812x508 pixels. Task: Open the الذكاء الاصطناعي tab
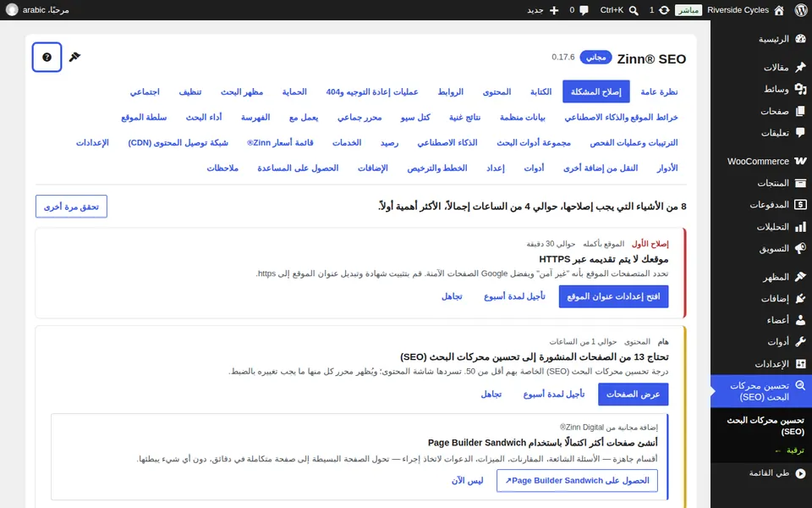pos(447,142)
